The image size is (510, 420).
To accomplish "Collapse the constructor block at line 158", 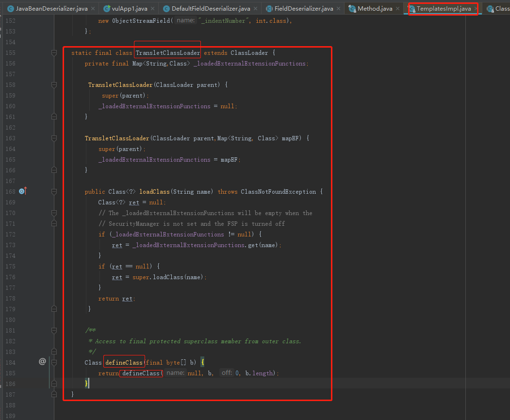I will pos(54,85).
